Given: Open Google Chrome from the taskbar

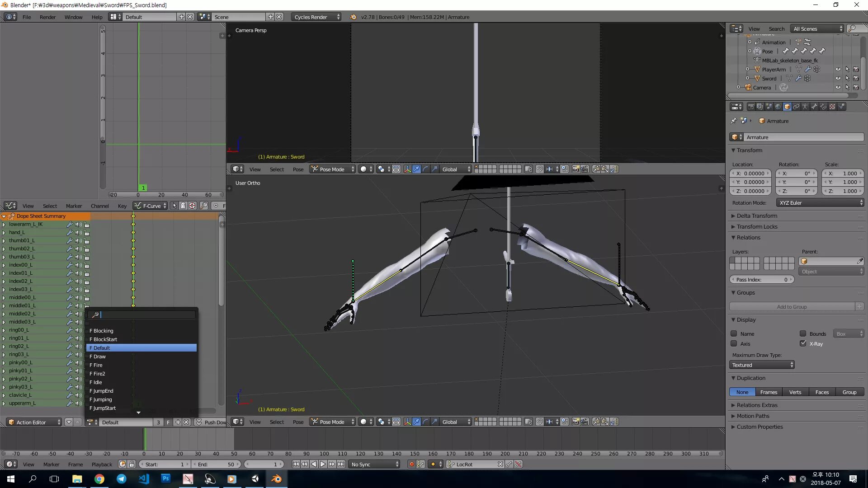Looking at the screenshot, I should (99, 479).
